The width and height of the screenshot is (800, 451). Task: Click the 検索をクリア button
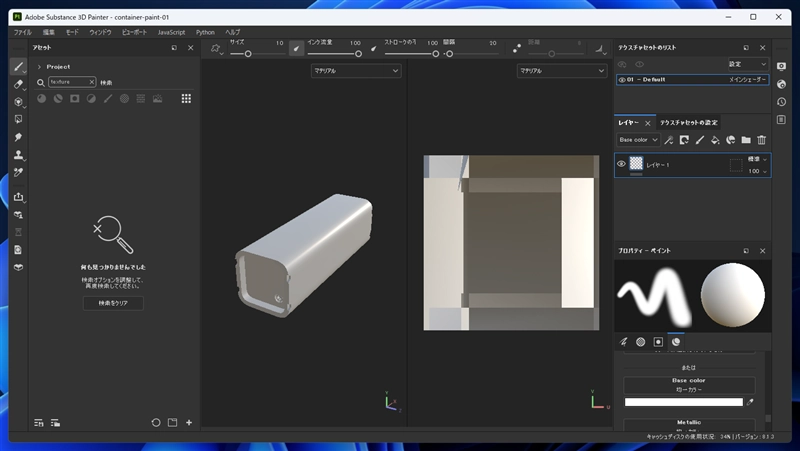(113, 303)
